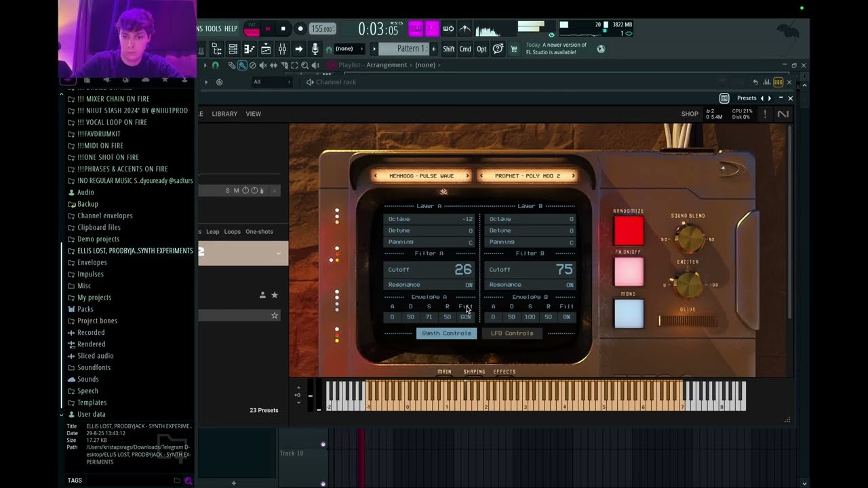Toggle Pattern/Song mode switch
Image resolution: width=868 pixels, height=488 pixels.
(x=252, y=28)
